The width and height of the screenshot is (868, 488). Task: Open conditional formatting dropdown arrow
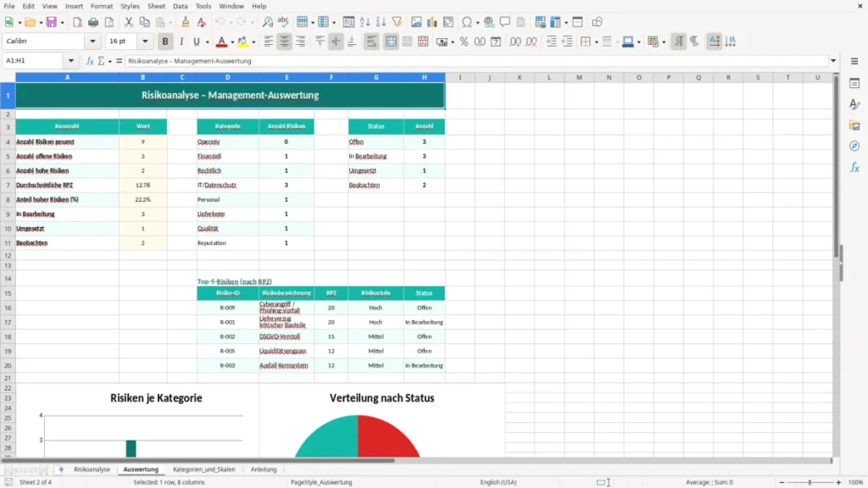point(664,42)
